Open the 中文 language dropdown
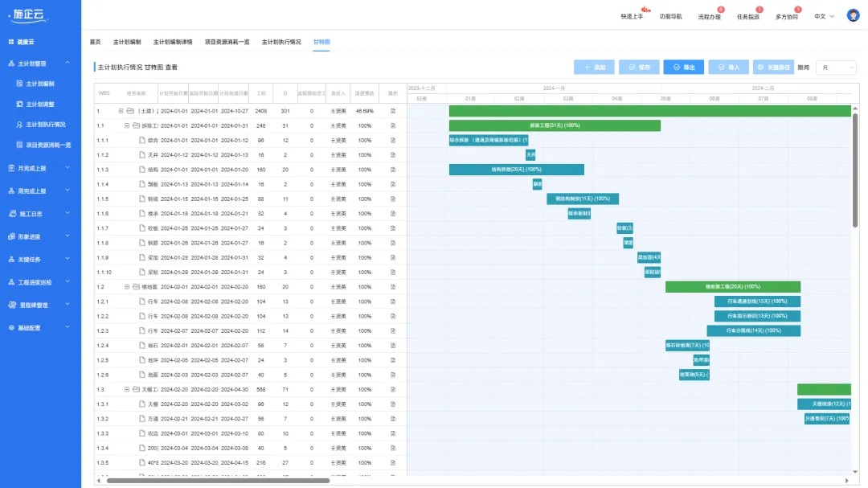 pos(824,16)
